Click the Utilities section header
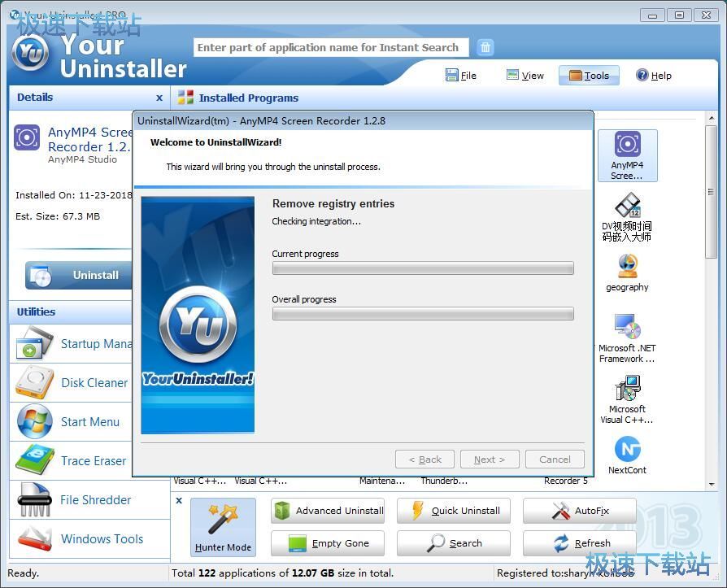 [x=71, y=311]
